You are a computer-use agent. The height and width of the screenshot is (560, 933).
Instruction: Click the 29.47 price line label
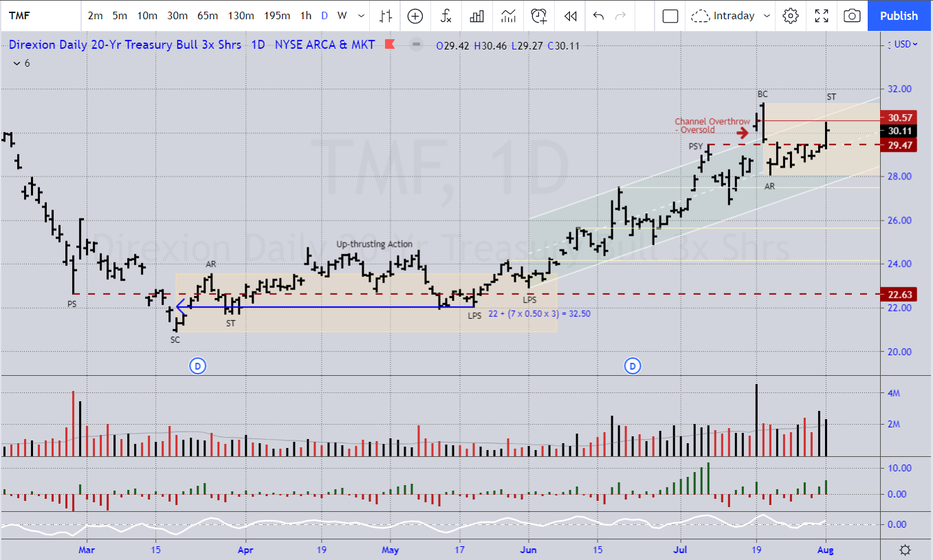899,145
